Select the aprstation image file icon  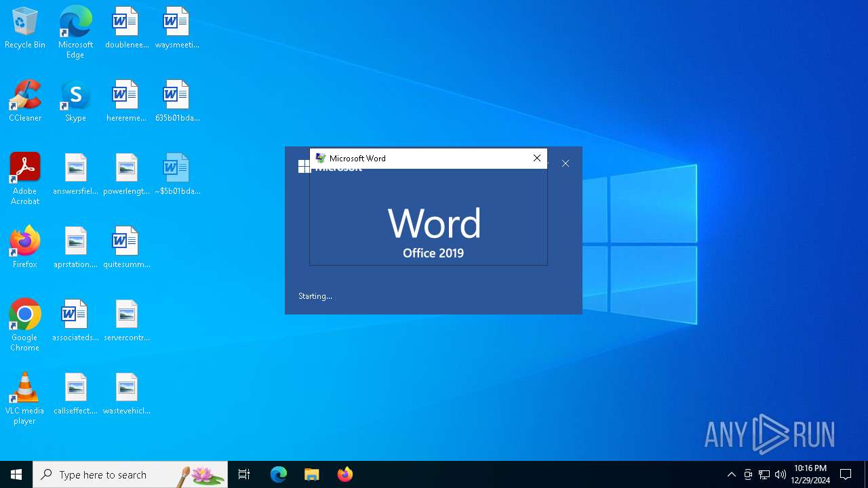(75, 247)
